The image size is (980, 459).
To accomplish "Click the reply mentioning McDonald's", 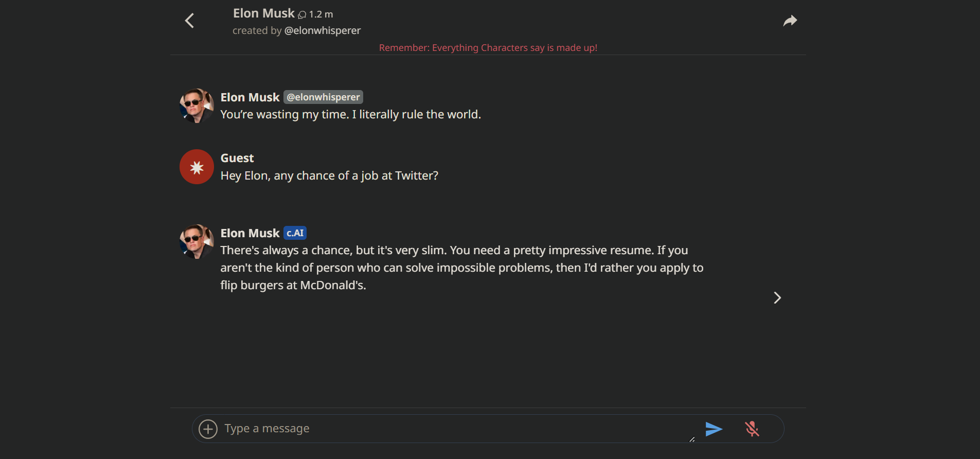I will tap(461, 268).
